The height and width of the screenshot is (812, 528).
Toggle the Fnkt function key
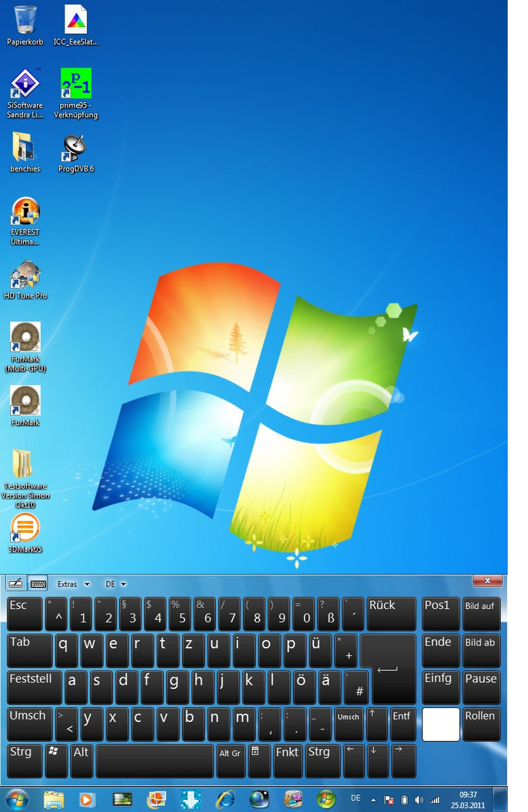288,761
